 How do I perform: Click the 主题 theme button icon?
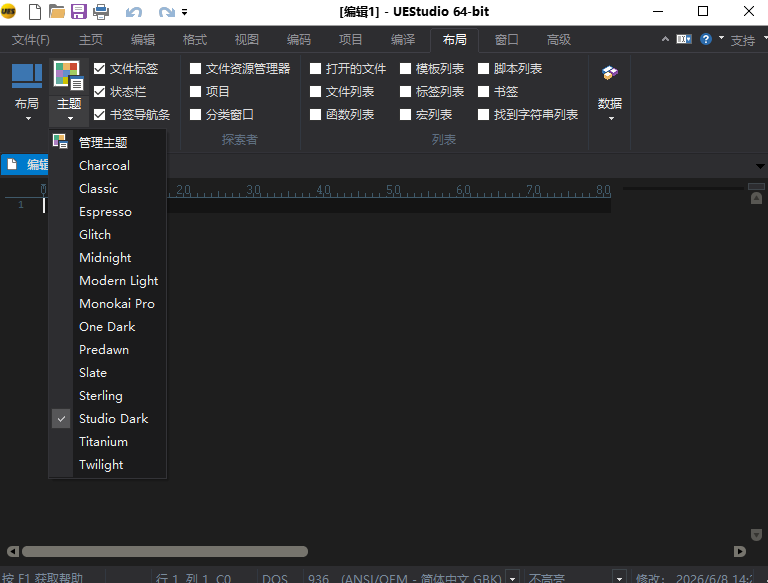pyautogui.click(x=68, y=76)
